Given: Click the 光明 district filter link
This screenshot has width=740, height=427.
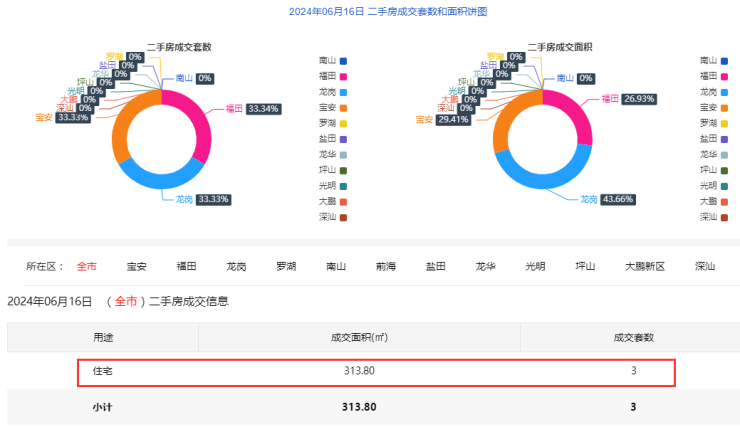Looking at the screenshot, I should coord(536,266).
